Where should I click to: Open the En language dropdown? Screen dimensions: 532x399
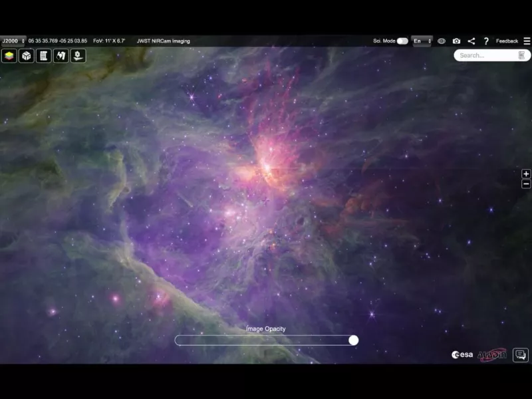[422, 41]
